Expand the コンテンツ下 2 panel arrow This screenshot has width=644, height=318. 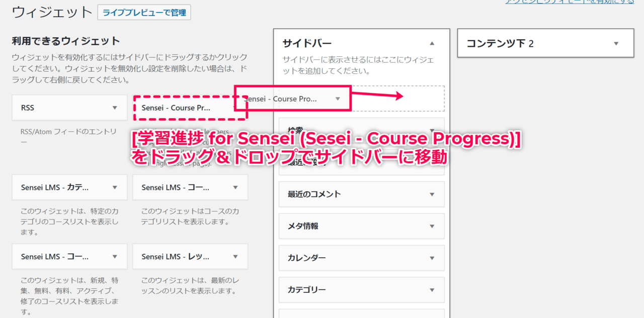click(x=616, y=44)
